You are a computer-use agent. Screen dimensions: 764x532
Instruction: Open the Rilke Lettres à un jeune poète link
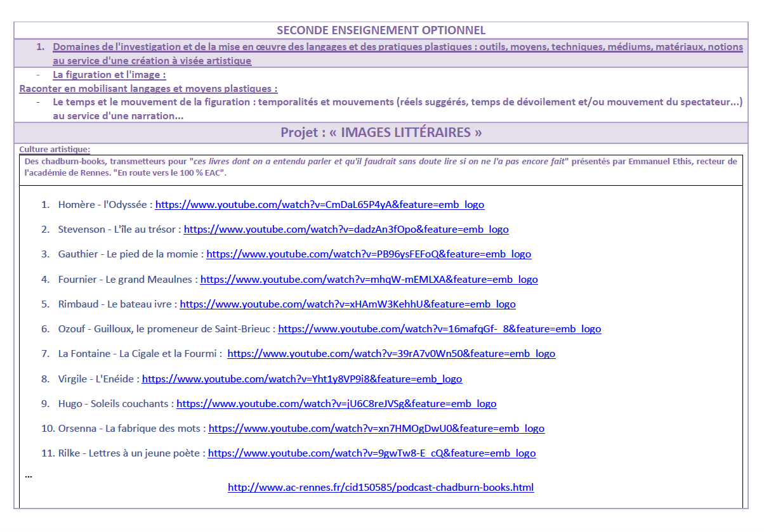click(x=372, y=453)
